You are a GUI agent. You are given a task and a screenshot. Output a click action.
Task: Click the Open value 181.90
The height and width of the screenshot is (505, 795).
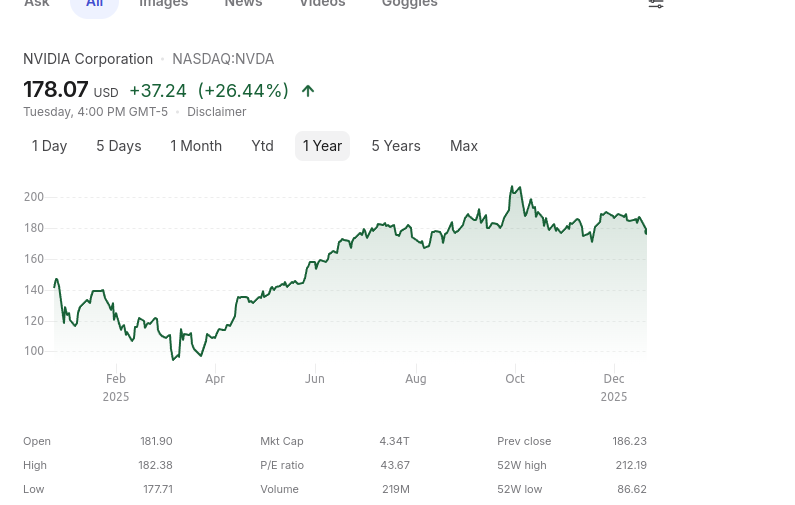pos(156,441)
